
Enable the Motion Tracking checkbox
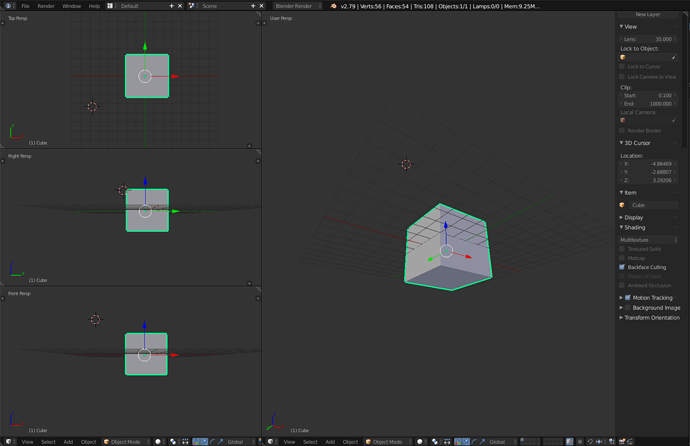[628, 298]
